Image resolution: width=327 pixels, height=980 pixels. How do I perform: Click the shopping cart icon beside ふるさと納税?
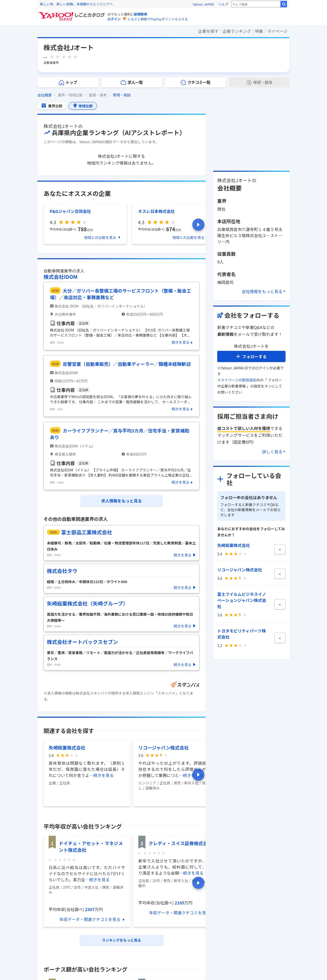(124, 19)
